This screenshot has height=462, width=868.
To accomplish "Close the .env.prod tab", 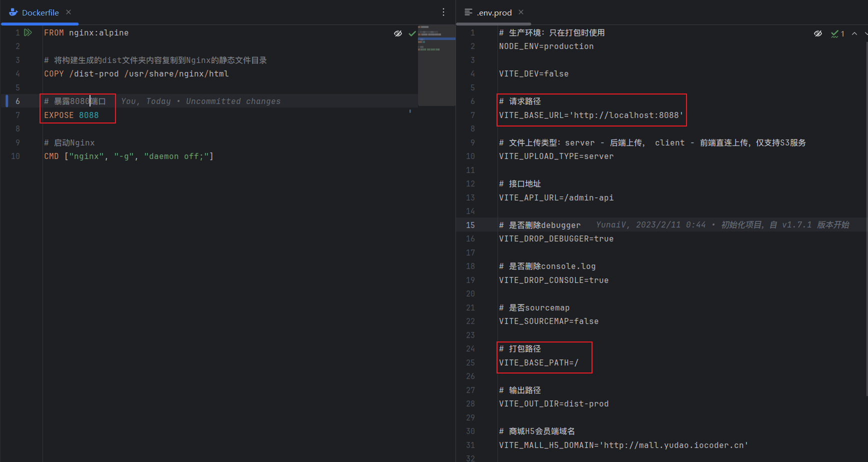I will [x=521, y=12].
